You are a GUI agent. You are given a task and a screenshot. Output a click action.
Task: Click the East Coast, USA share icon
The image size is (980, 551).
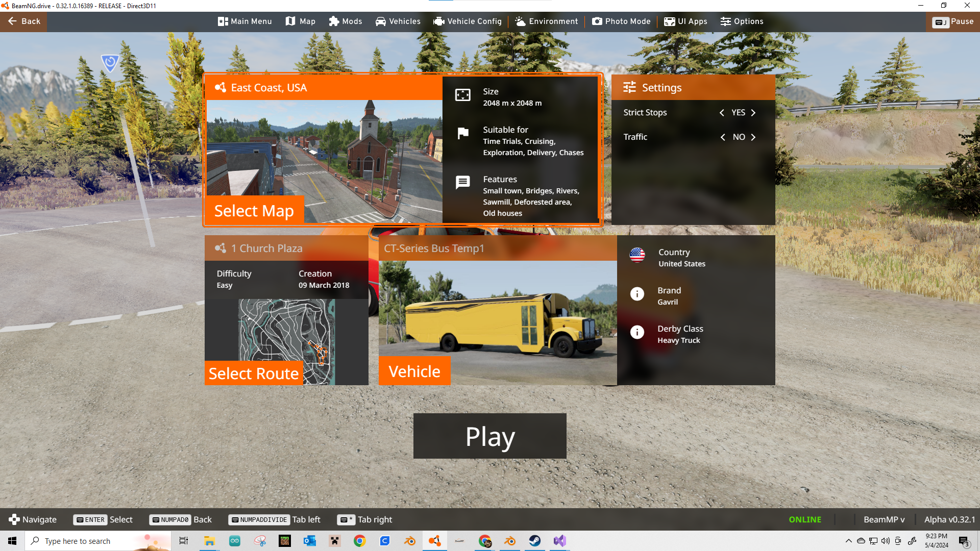[220, 87]
